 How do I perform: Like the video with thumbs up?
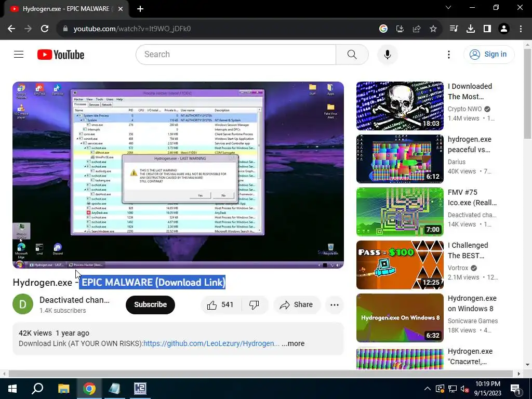tap(221, 304)
